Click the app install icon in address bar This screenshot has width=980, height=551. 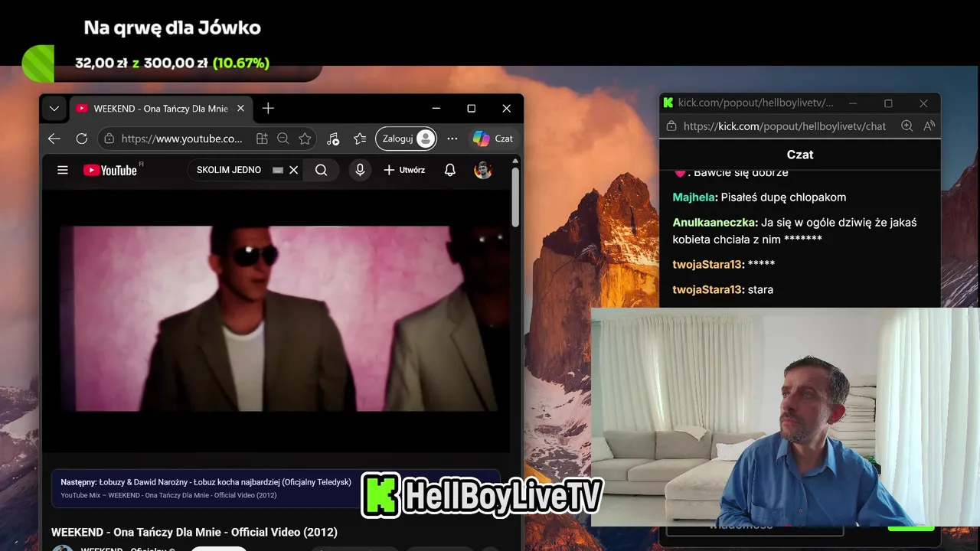[x=262, y=139]
